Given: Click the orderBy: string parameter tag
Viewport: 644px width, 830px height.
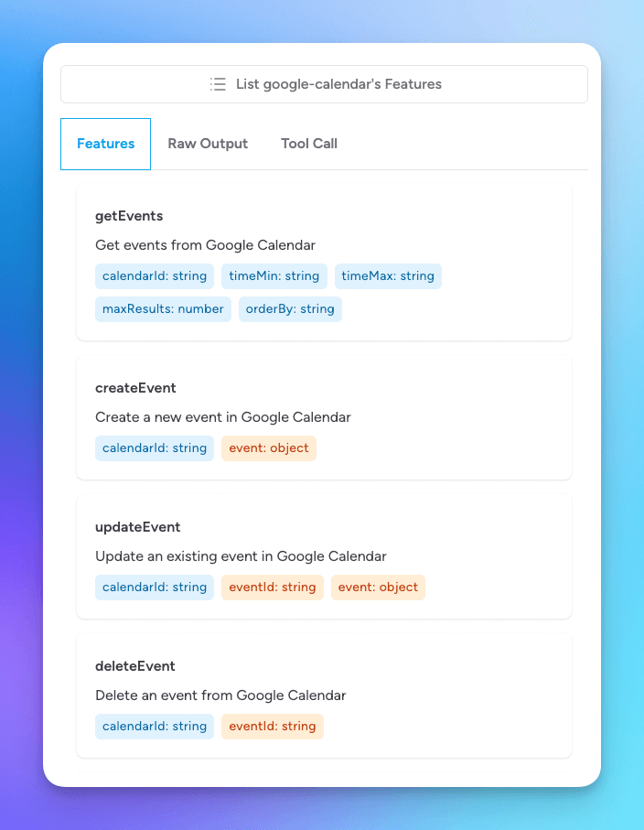Looking at the screenshot, I should pos(290,308).
